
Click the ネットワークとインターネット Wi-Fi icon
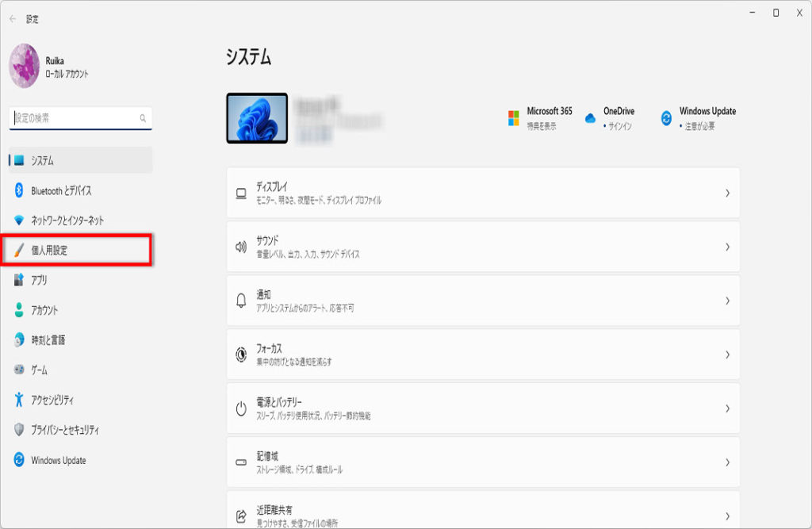point(19,220)
